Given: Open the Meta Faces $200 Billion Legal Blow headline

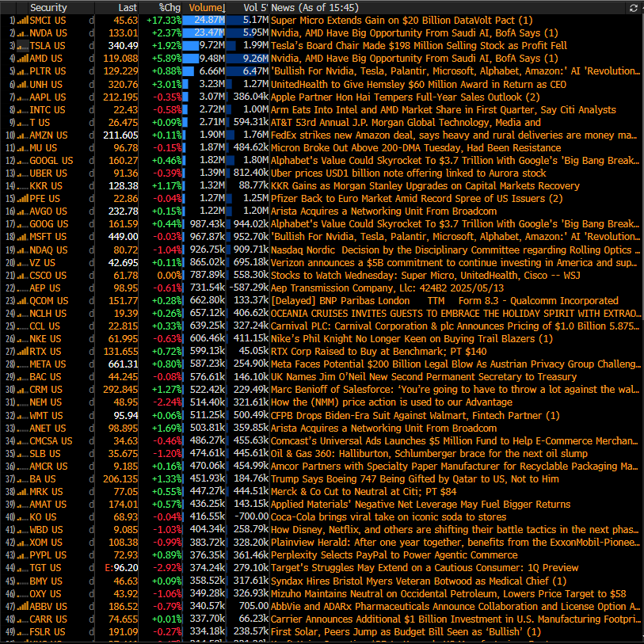Looking at the screenshot, I should coord(455,364).
